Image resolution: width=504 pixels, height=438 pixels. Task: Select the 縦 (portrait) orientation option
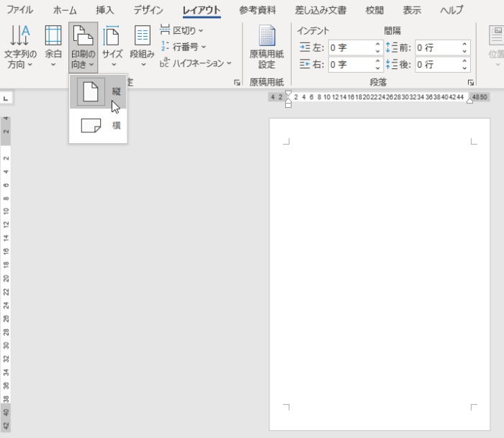99,92
